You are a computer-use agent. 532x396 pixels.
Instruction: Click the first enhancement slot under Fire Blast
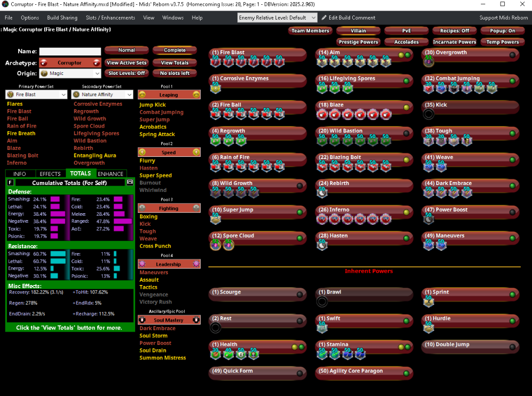tap(216, 62)
